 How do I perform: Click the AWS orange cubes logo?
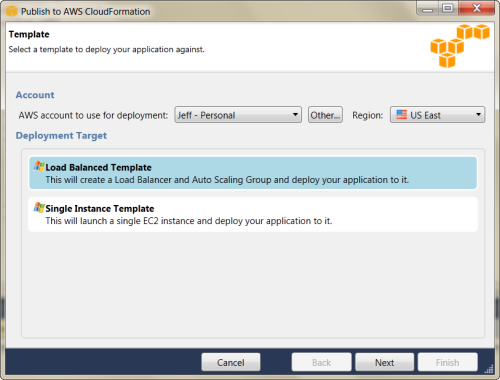pyautogui.click(x=460, y=46)
